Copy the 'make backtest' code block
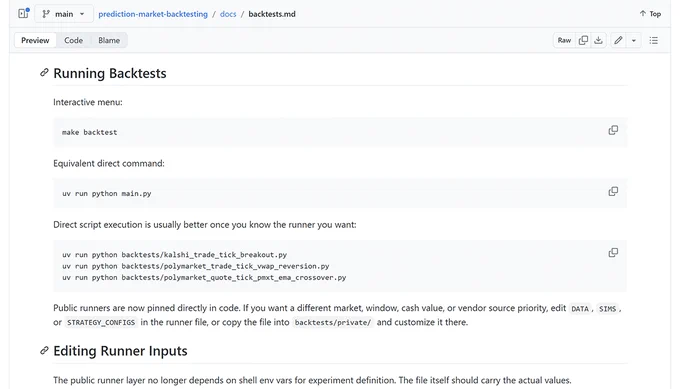Screen dimensions: 680x389 point(613,130)
